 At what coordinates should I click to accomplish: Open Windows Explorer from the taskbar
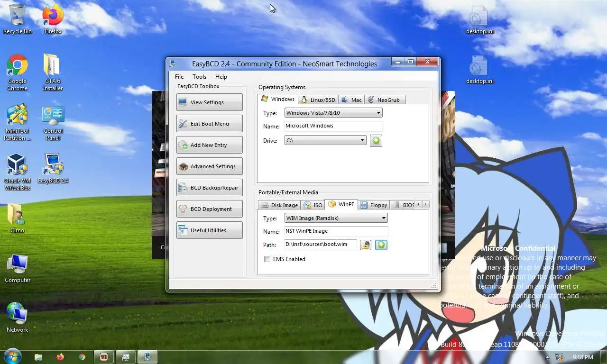pyautogui.click(x=38, y=357)
